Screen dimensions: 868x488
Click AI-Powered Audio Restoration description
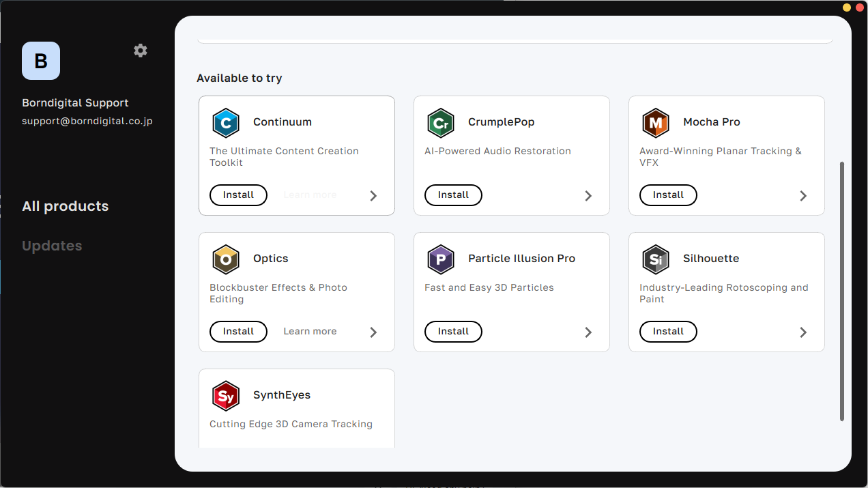497,151
